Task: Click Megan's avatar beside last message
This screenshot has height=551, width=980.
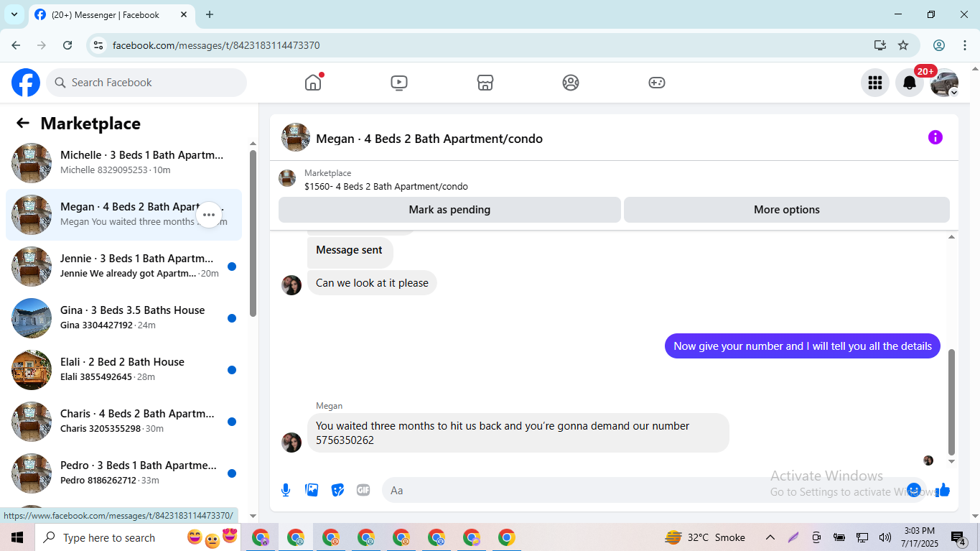Action: tap(291, 443)
